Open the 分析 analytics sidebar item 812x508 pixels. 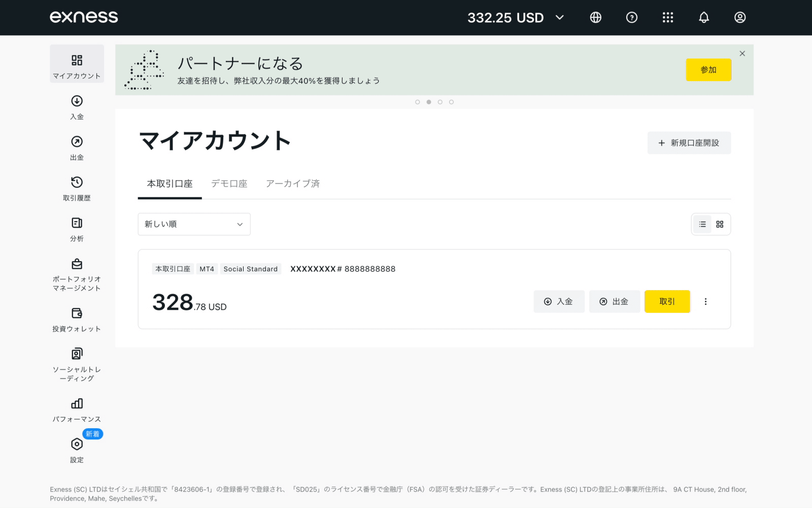77,230
